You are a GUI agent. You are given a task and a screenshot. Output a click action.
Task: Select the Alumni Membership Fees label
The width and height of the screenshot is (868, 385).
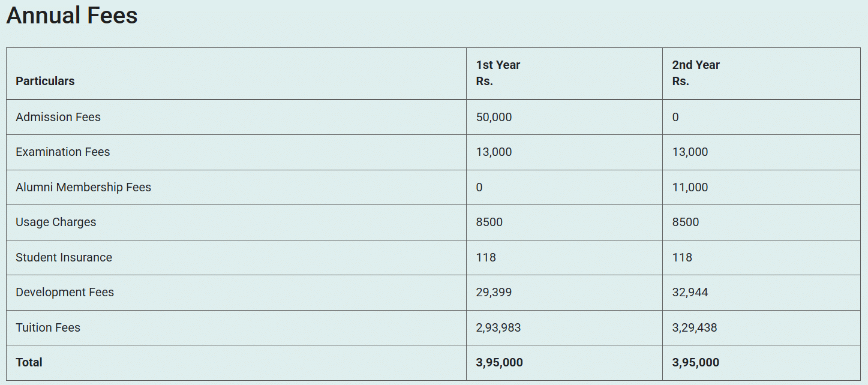tap(83, 187)
